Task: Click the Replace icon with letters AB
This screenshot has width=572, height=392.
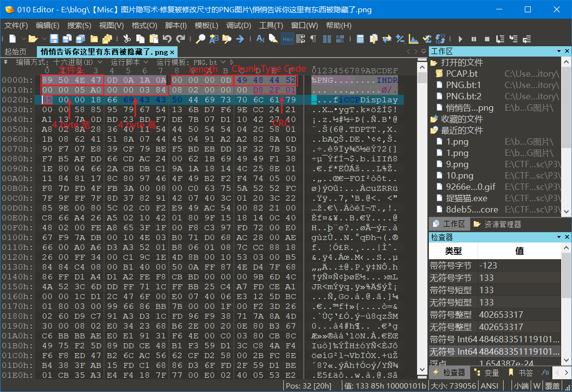Action: [214, 39]
